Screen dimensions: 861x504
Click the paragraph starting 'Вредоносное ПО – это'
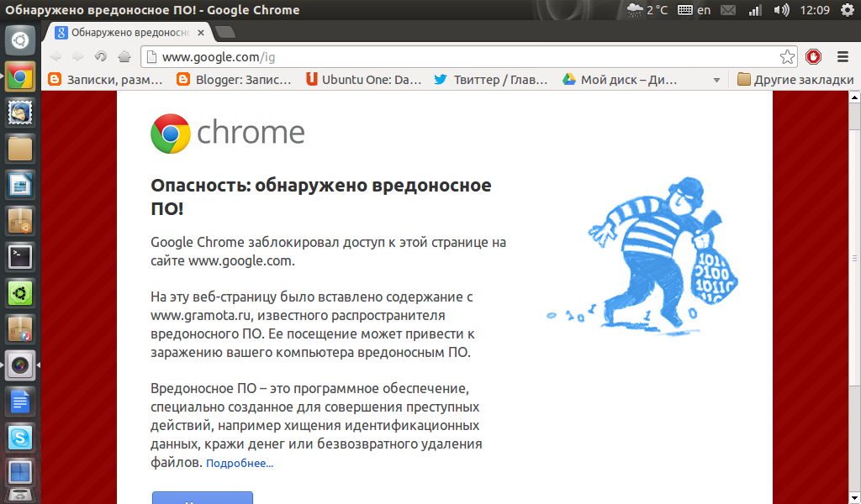[x=316, y=426]
